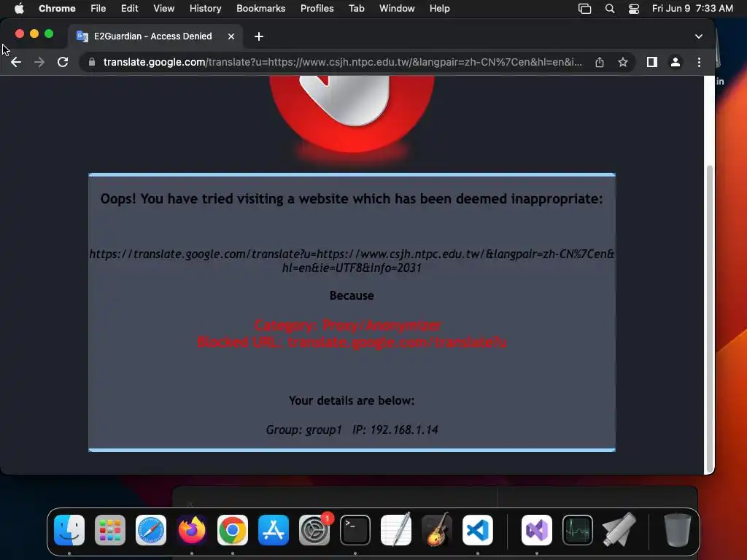The height and width of the screenshot is (560, 747).
Task: Open the Window menu
Action: click(397, 9)
